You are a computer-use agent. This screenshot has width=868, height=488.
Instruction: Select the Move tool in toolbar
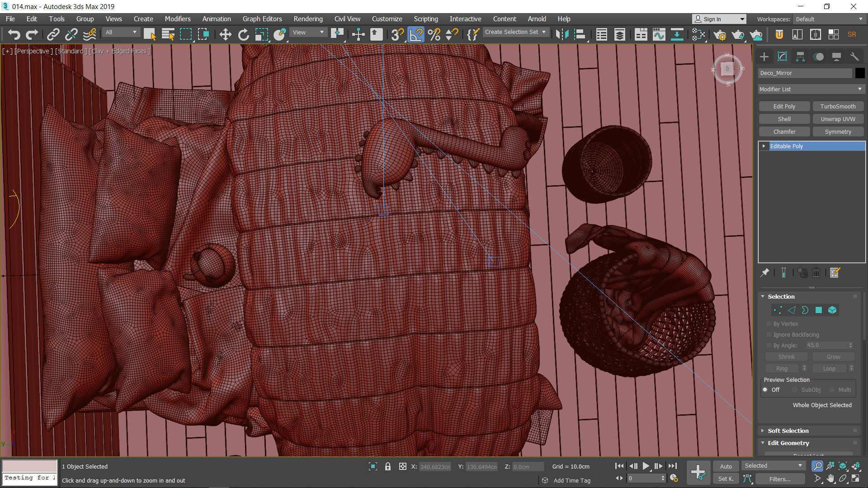tap(225, 34)
